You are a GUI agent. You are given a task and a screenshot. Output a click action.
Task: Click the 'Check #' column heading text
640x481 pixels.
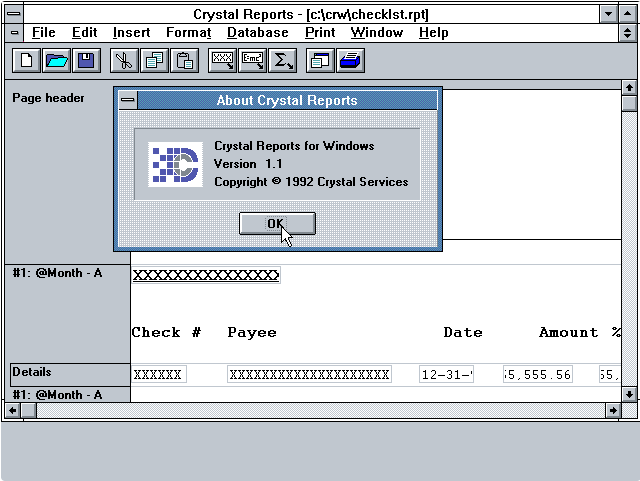166,332
